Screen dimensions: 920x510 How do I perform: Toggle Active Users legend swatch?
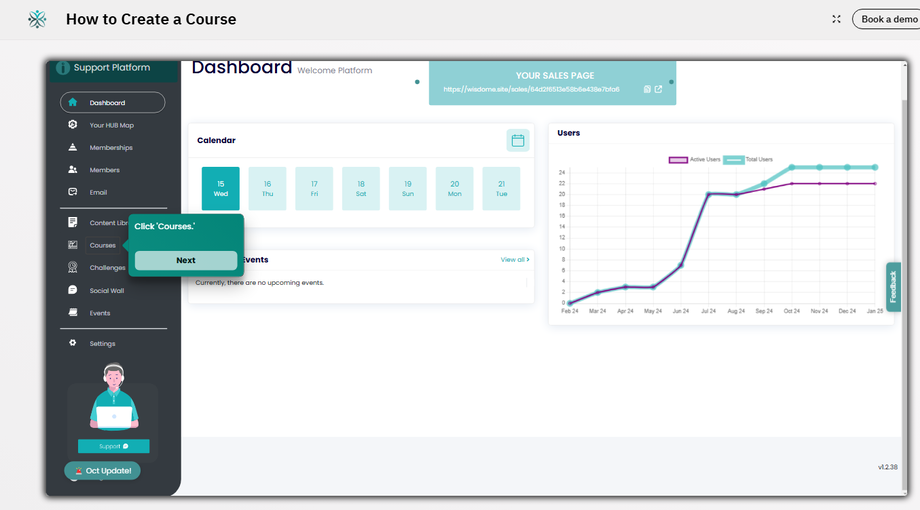[678, 160]
